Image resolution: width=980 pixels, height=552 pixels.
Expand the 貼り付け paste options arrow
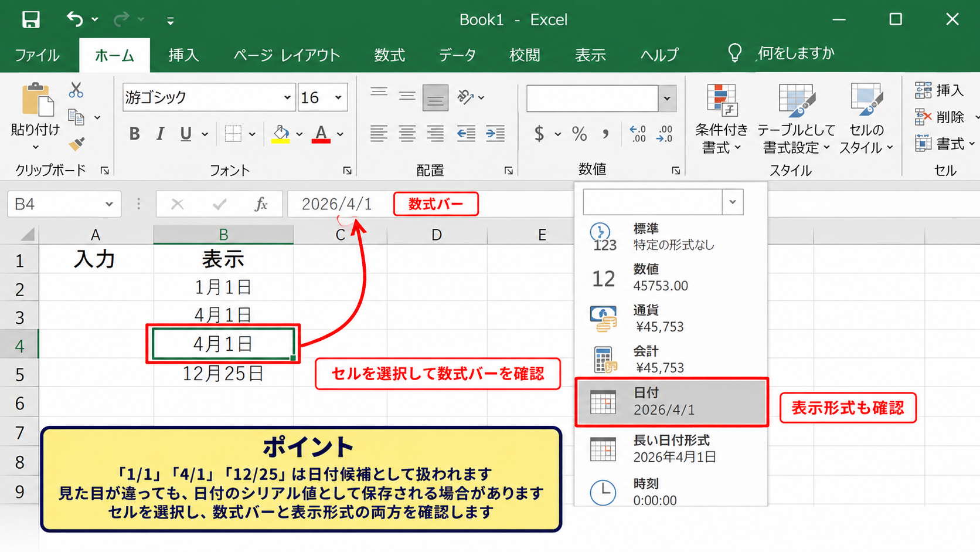click(x=35, y=147)
